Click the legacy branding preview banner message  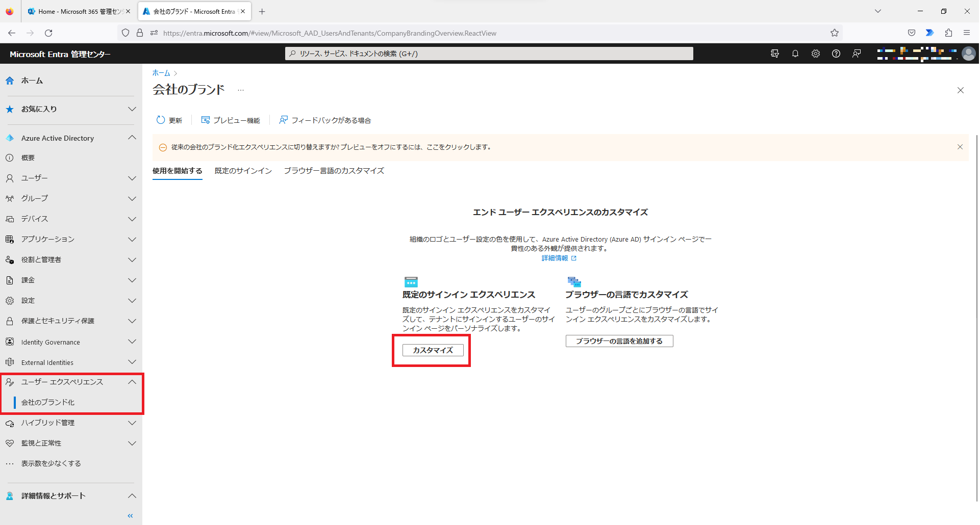click(332, 147)
